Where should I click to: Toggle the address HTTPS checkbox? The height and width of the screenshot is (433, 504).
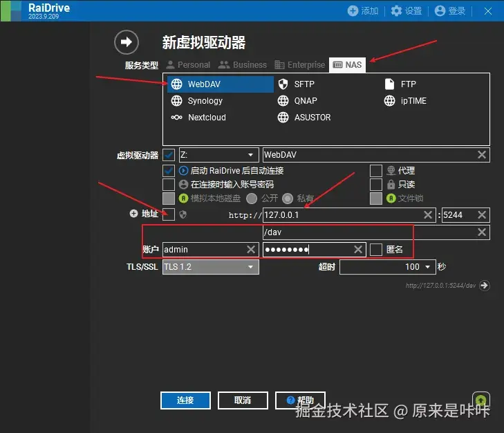pos(169,214)
